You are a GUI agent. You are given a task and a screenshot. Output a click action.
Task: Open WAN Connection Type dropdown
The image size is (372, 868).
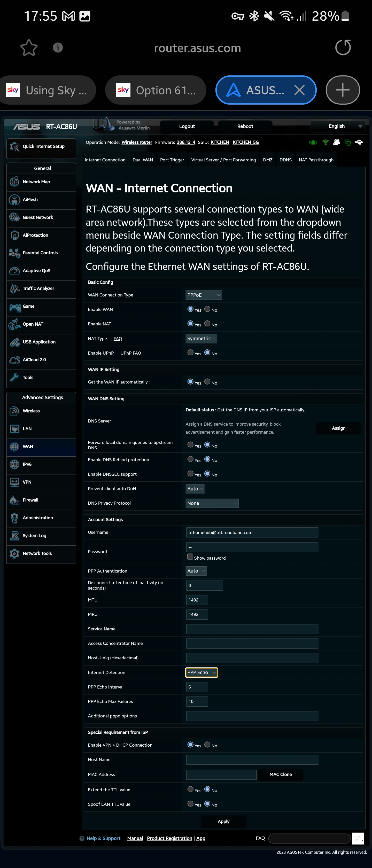click(204, 295)
